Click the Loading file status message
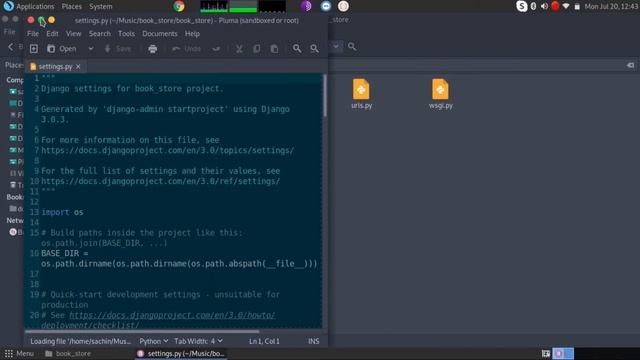Image resolution: width=640 pixels, height=360 pixels. click(x=80, y=341)
